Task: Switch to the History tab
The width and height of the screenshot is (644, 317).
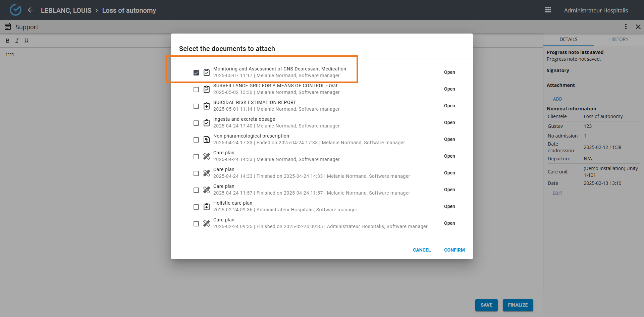Action: [x=619, y=39]
